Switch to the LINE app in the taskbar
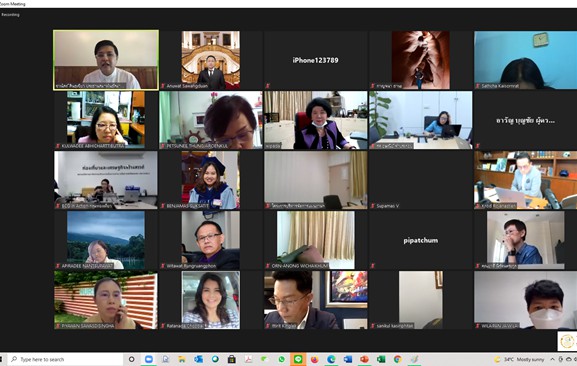The height and width of the screenshot is (366, 577). [x=298, y=359]
